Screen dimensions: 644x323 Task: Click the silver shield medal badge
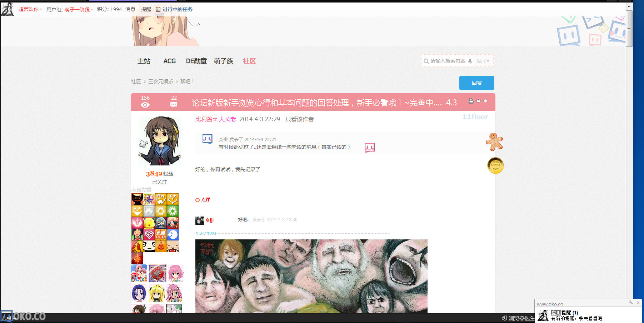pos(149,211)
